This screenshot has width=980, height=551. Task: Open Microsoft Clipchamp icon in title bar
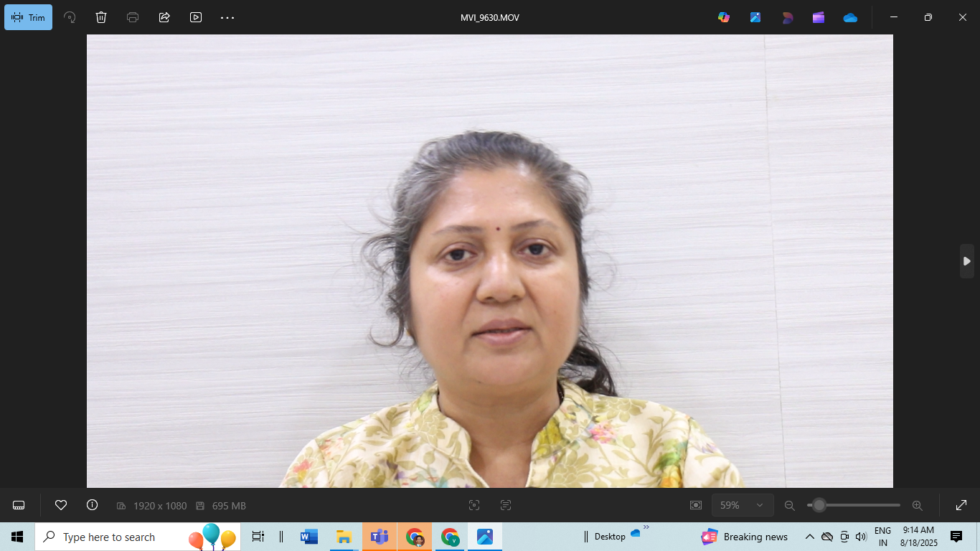click(819, 17)
